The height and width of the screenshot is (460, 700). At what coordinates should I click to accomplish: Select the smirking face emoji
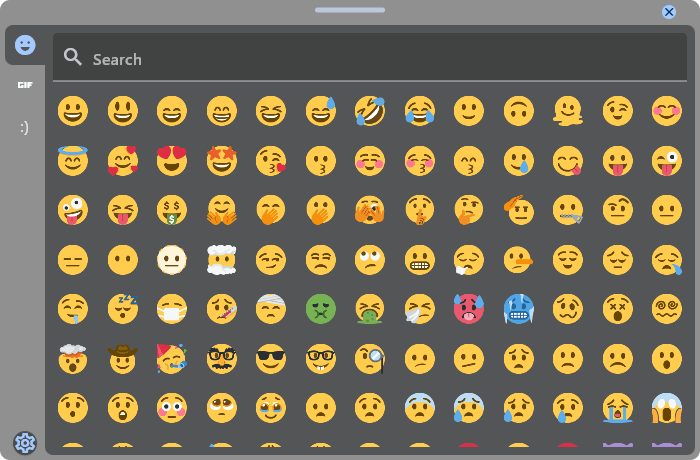point(271,259)
